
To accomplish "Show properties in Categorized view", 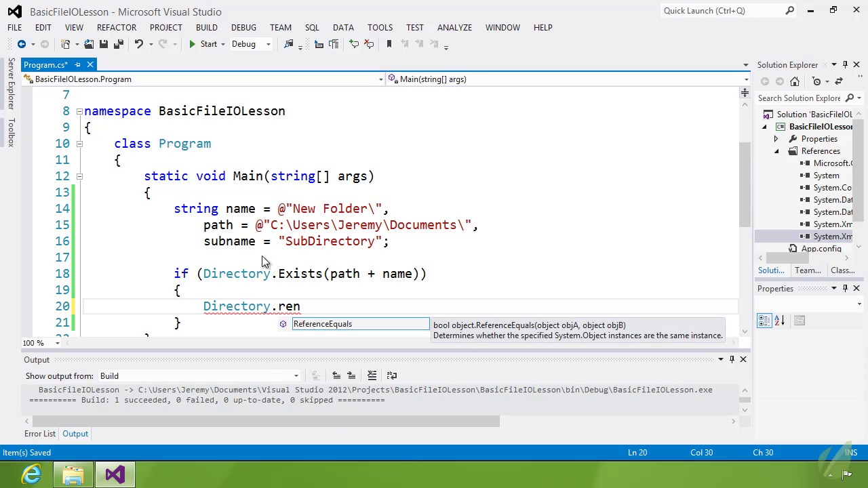I will pos(764,321).
